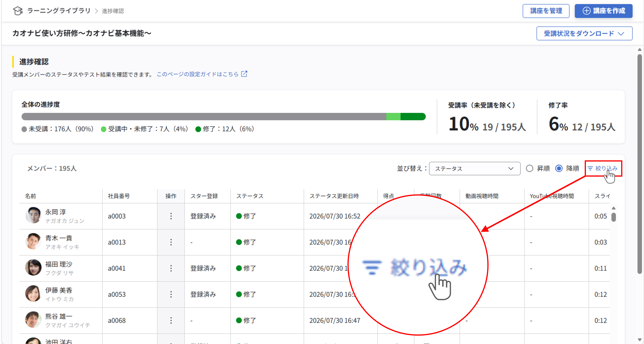Click slide time 0:11 for 福田 理沙
644x344 pixels.
click(601, 268)
